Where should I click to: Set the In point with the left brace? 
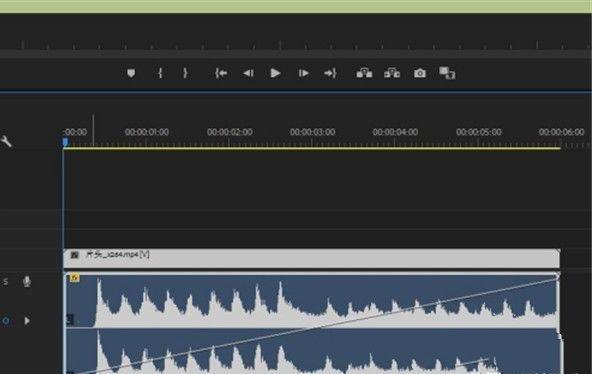tap(160, 73)
